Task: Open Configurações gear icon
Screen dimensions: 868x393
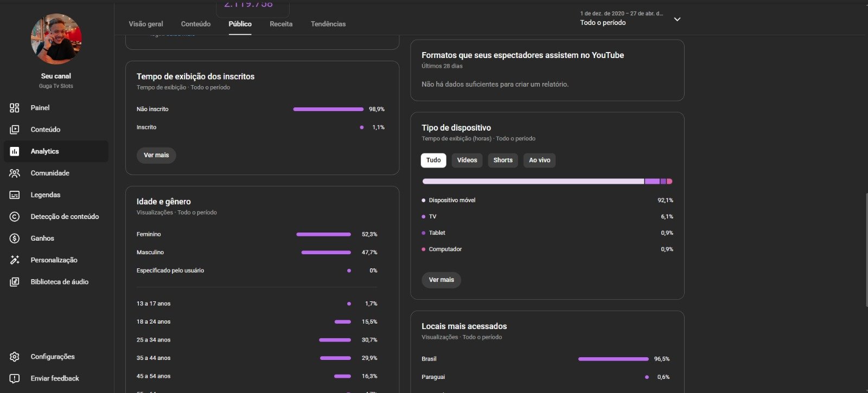Action: 15,357
